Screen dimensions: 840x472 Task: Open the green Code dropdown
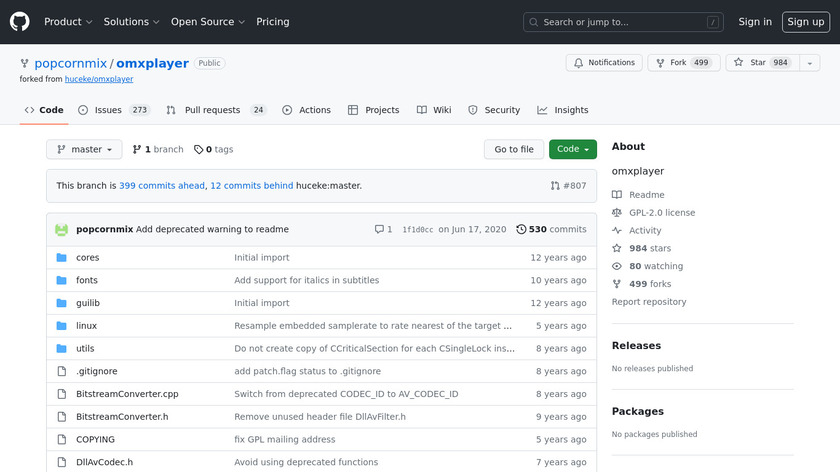point(572,150)
